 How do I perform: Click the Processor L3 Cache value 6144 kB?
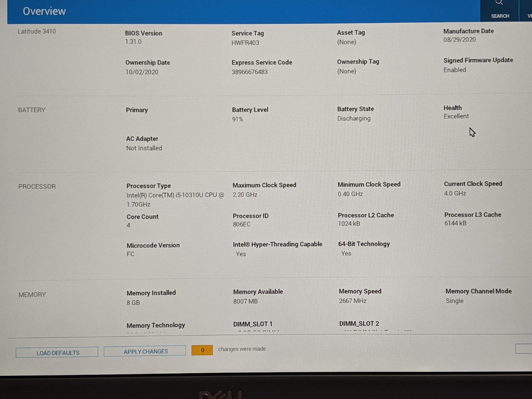(456, 223)
